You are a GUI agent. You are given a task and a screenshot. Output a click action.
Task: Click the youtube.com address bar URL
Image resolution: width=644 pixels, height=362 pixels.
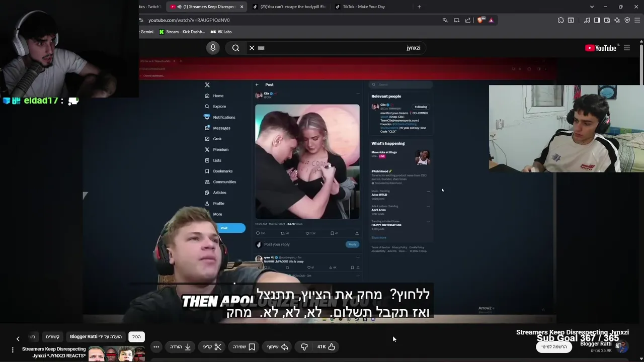click(189, 20)
